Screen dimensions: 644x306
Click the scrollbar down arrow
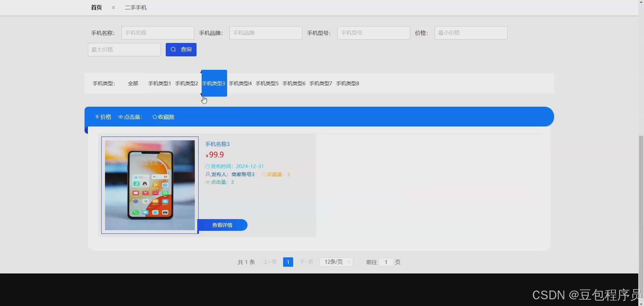click(641, 303)
